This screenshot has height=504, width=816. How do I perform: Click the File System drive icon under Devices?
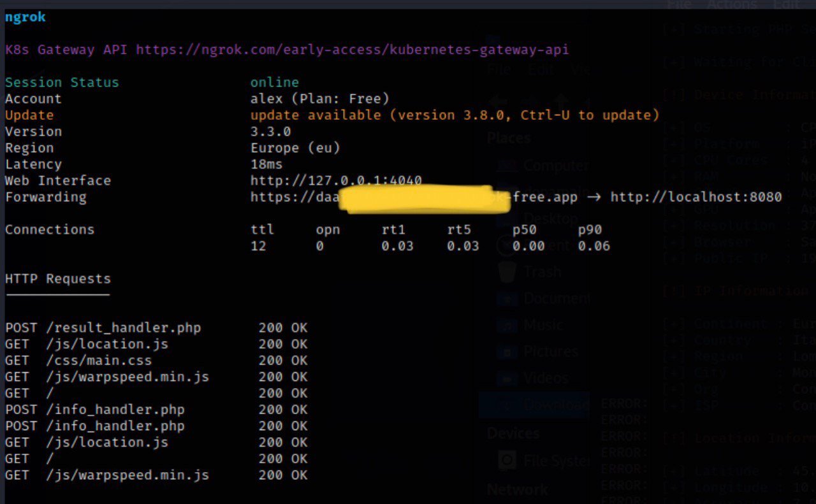pos(507,460)
